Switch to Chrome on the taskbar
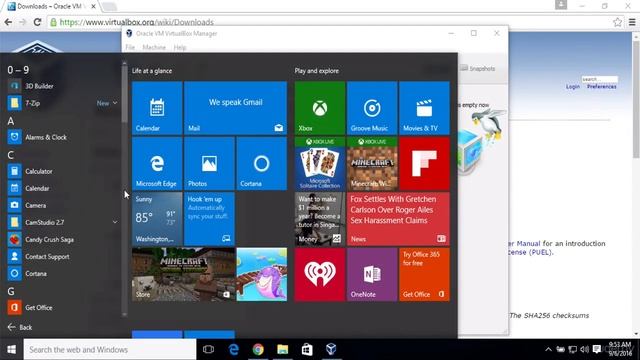 pos(258,349)
